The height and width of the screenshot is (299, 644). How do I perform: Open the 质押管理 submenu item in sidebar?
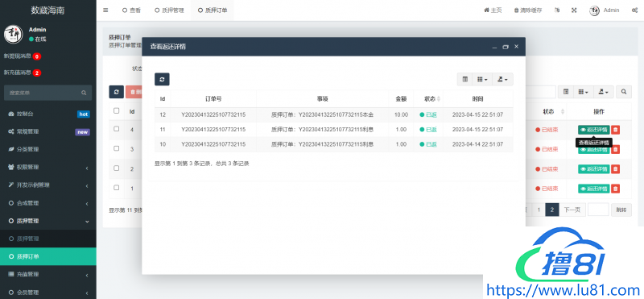[x=48, y=239]
